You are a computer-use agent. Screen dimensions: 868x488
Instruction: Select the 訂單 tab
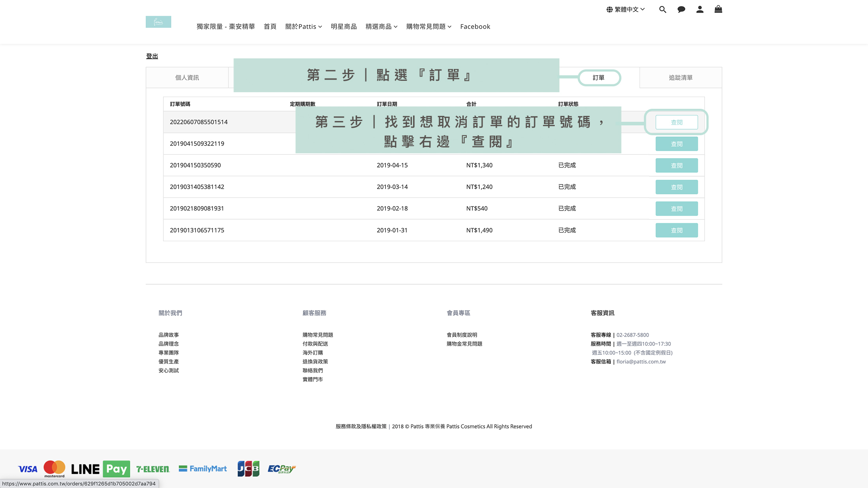point(599,78)
